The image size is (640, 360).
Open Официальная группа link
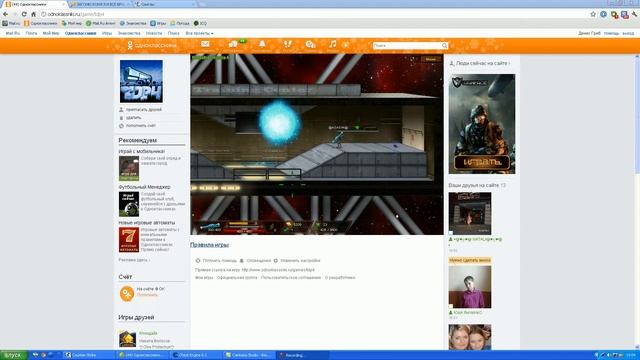(x=237, y=278)
